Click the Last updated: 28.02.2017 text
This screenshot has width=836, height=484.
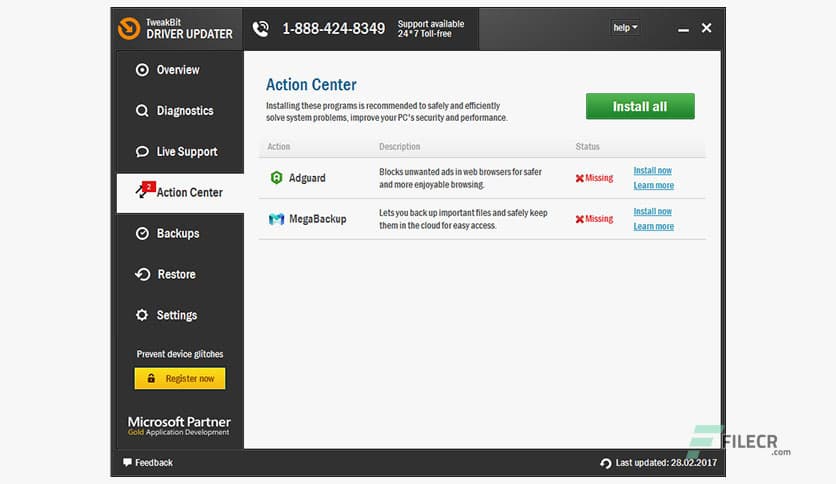666,463
